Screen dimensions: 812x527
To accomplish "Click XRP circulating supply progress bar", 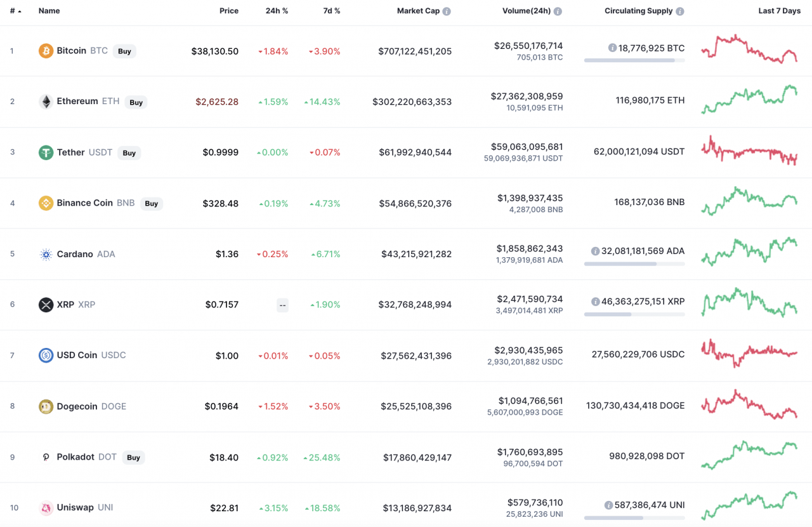I will 634,314.
